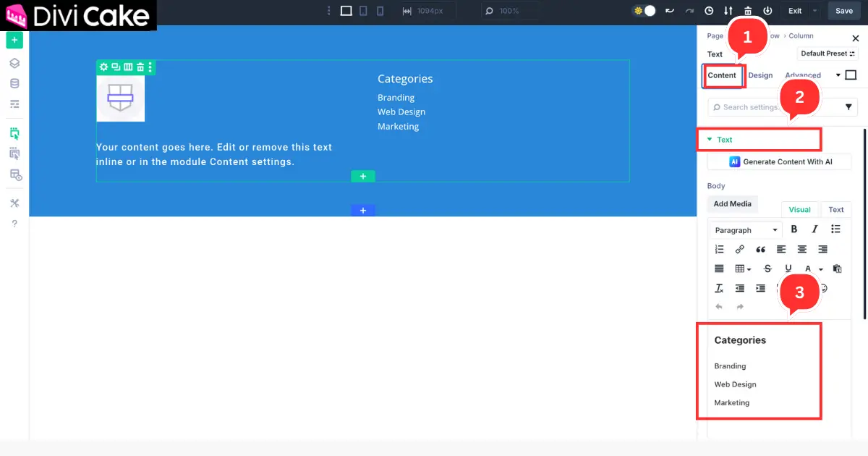This screenshot has width=868, height=456.
Task: Click the zoom 100% field
Action: 509,11
